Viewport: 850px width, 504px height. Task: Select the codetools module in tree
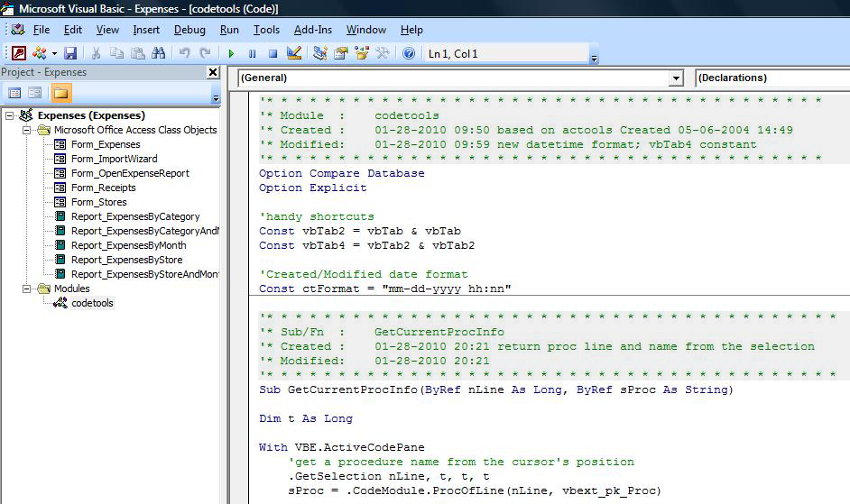pyautogui.click(x=92, y=304)
